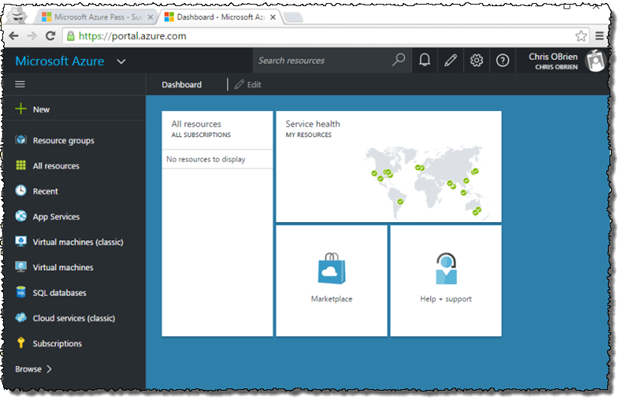Click the Marketplace shopping bag icon
The height and width of the screenshot is (406, 624).
click(332, 268)
